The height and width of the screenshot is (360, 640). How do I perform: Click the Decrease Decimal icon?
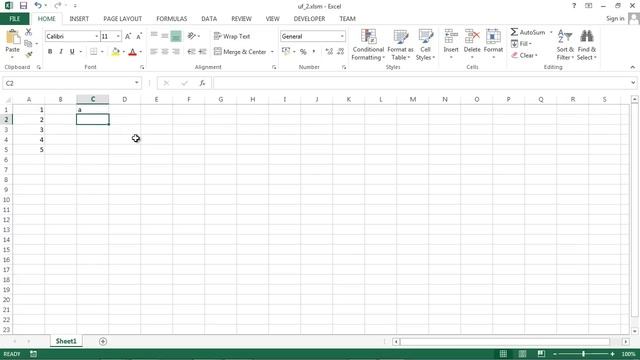(340, 51)
